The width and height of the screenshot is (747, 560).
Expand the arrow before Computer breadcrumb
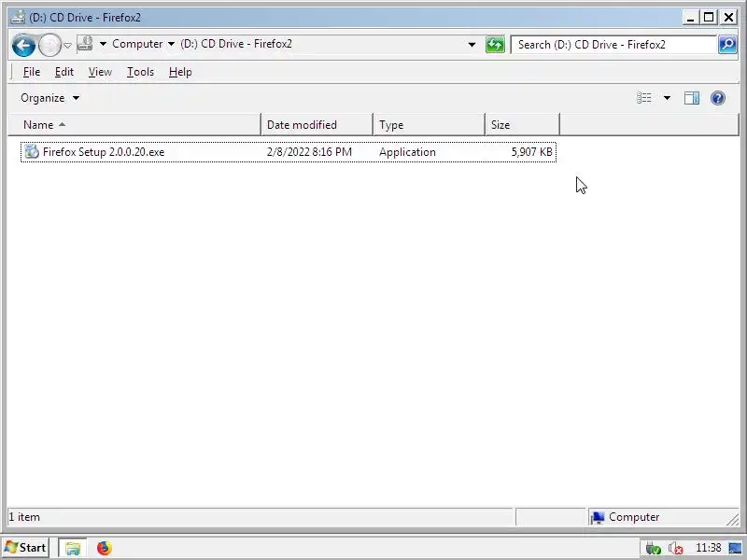(103, 44)
